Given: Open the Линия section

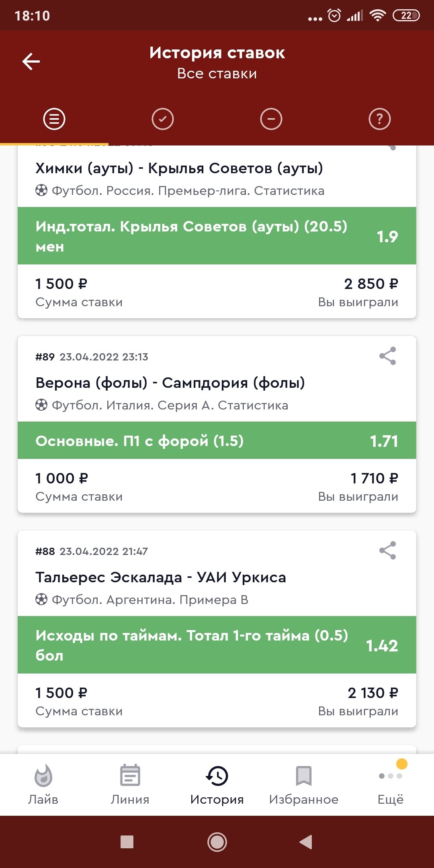Looking at the screenshot, I should click(130, 784).
